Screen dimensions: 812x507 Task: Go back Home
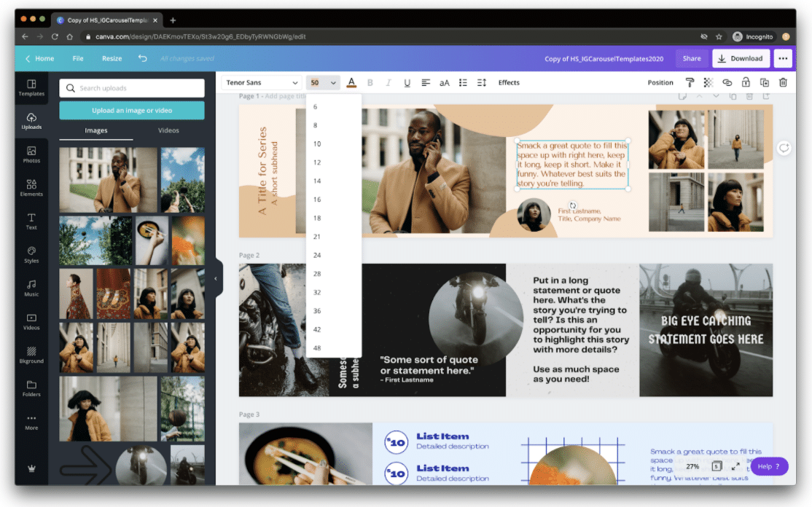click(40, 58)
